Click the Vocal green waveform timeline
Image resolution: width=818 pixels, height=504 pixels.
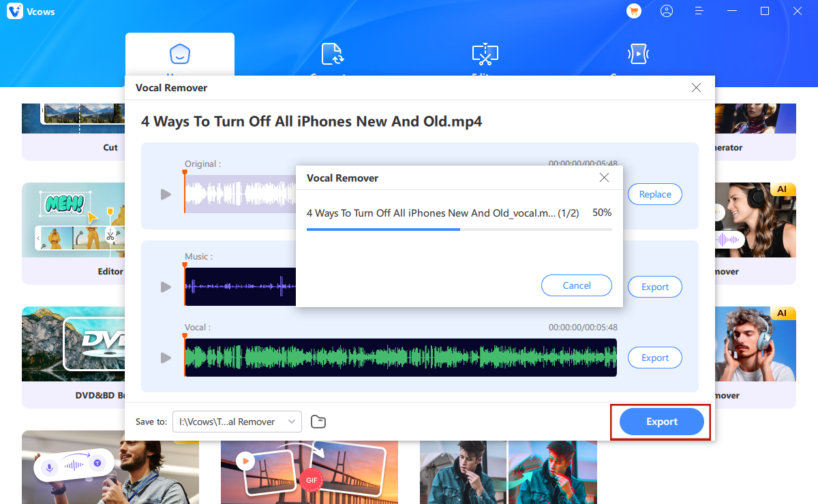point(401,358)
